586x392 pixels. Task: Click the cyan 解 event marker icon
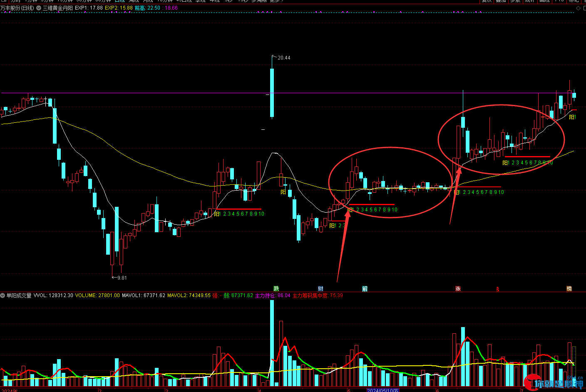(x=365, y=289)
